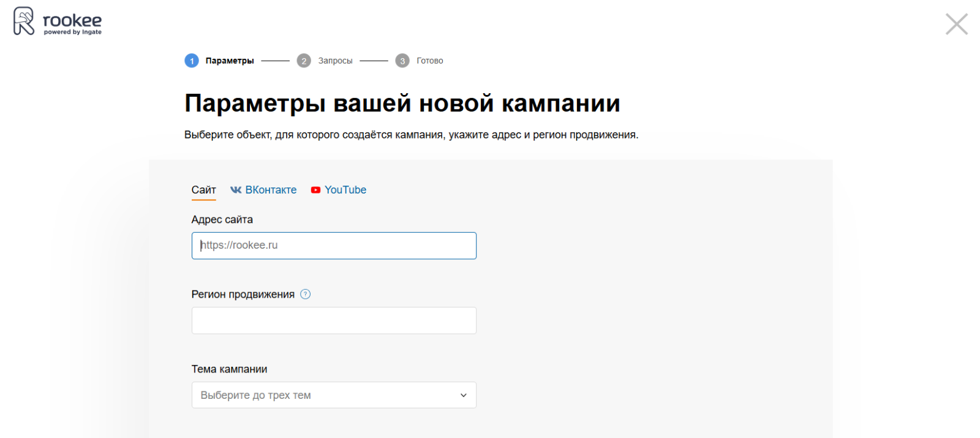Click the step 1 circle indicator
The width and height of the screenshot is (980, 438).
tap(192, 61)
